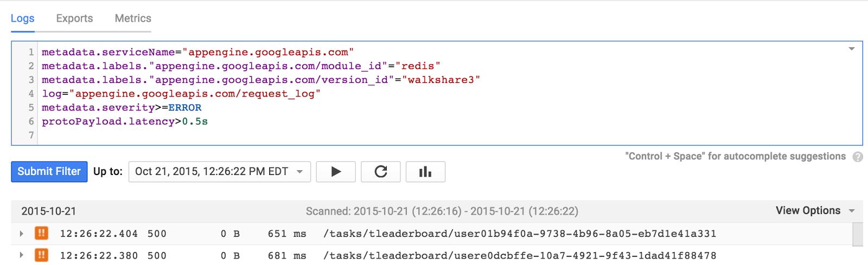
Task: Click error severity icon on 12:26:22.404 entry
Action: (41, 234)
